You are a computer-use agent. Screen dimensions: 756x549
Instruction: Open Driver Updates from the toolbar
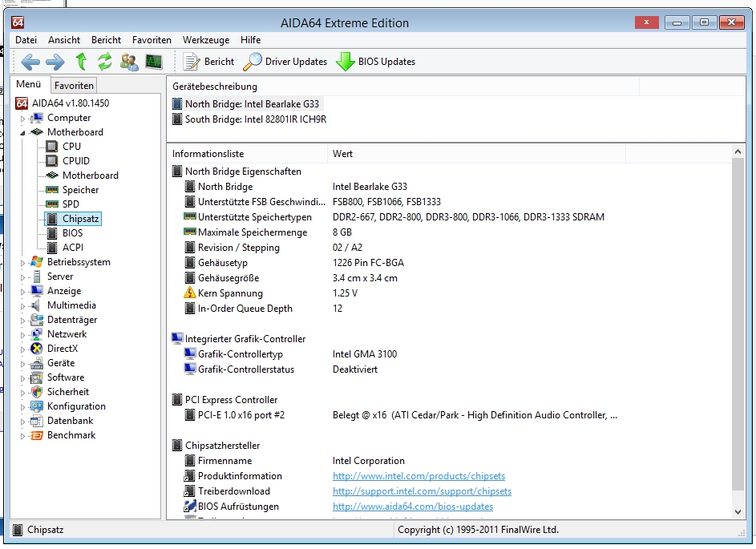[285, 62]
